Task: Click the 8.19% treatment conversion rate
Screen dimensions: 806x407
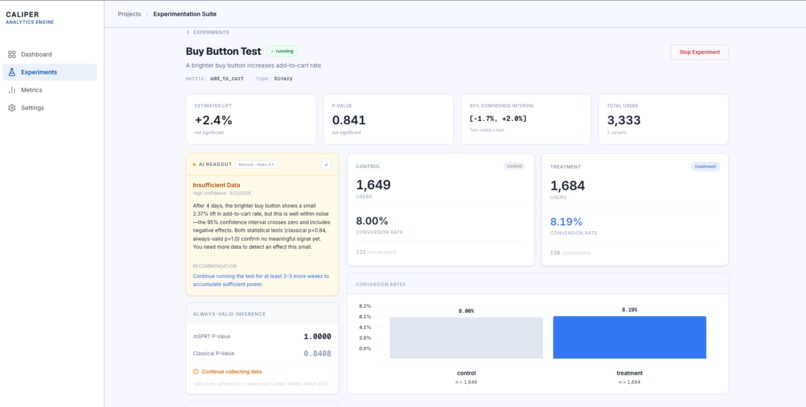Action: point(566,222)
